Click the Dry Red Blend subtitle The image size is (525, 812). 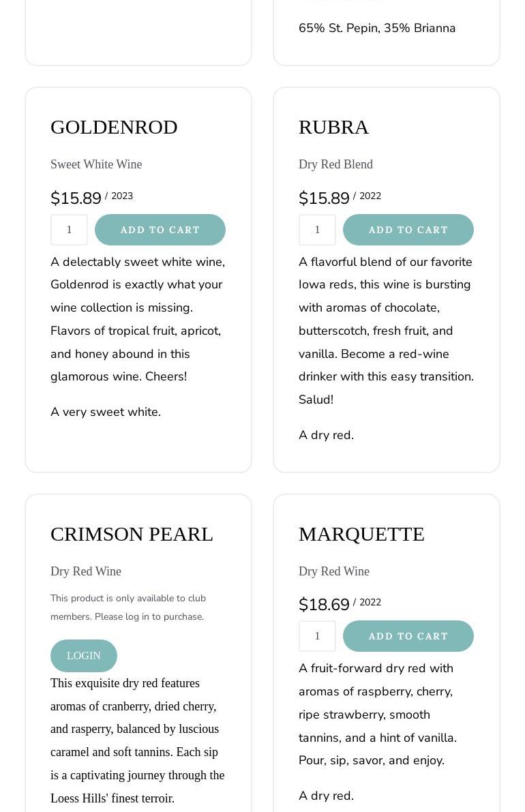click(x=335, y=164)
